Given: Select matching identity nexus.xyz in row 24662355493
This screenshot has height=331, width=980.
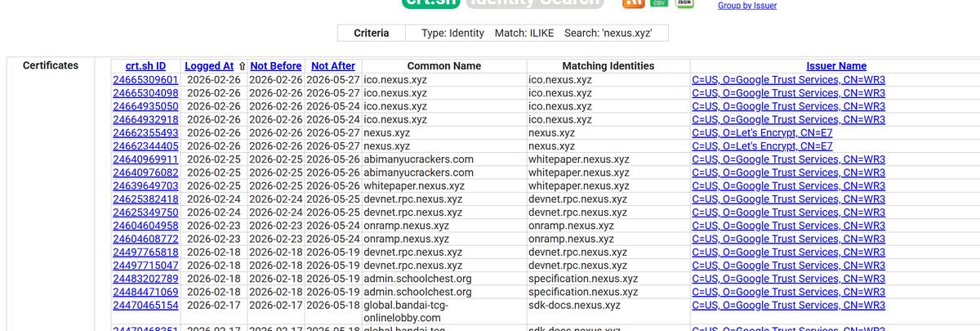Looking at the screenshot, I should [551, 132].
